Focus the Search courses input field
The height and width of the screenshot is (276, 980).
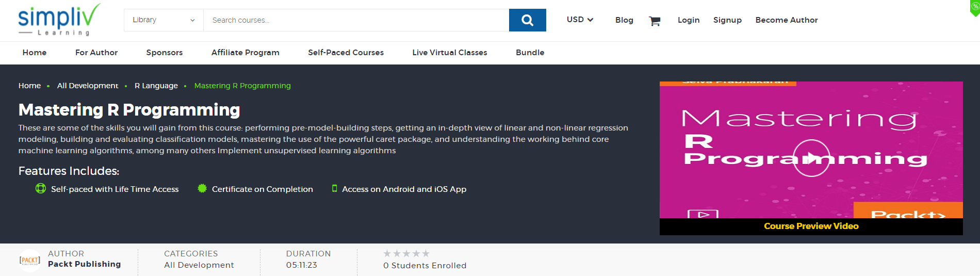click(x=356, y=20)
